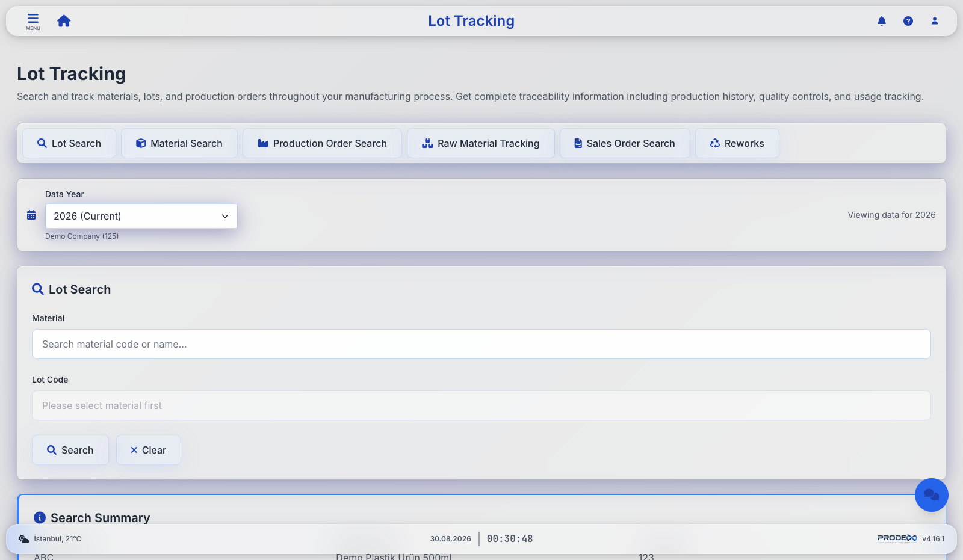Click the PRODEX logo in footer
The image size is (963, 560).
point(897,538)
